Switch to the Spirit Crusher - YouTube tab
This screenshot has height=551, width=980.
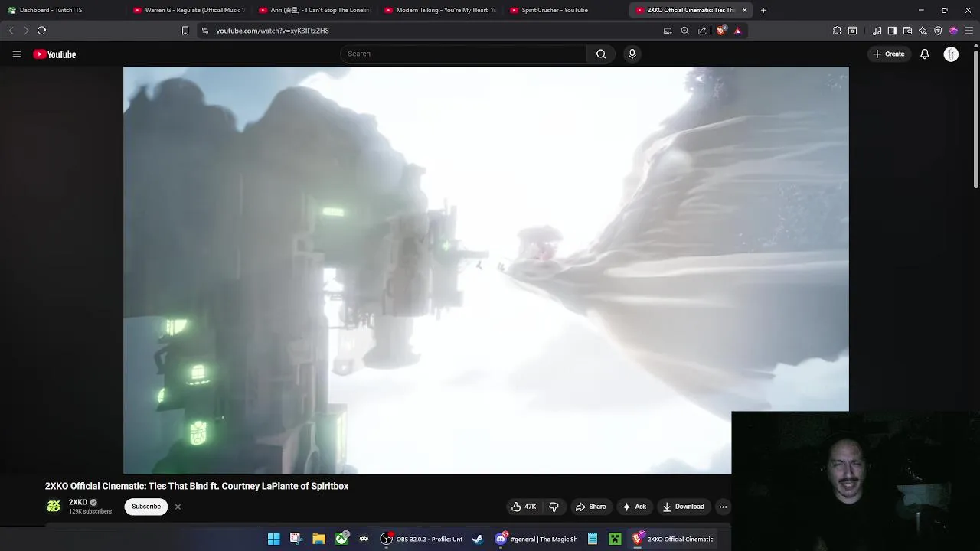(566, 10)
